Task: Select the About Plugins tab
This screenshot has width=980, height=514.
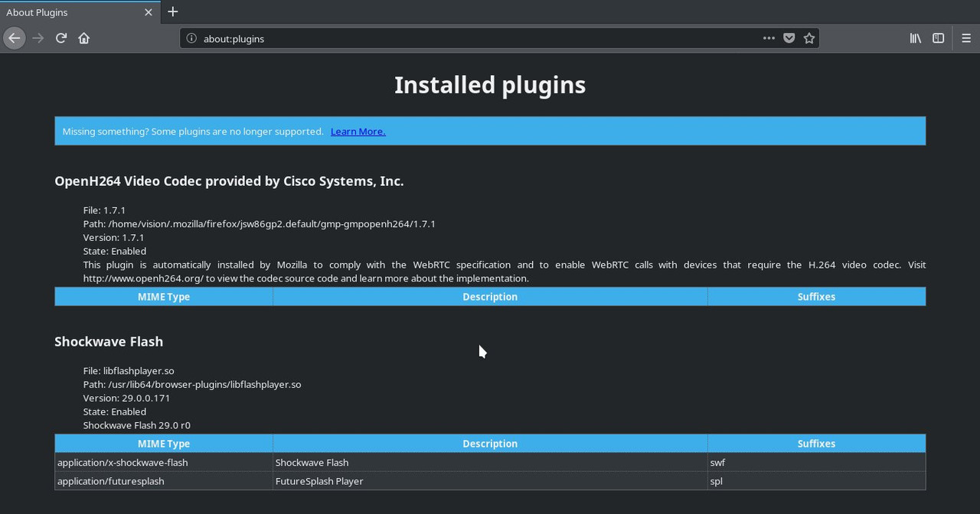Action: (x=80, y=12)
